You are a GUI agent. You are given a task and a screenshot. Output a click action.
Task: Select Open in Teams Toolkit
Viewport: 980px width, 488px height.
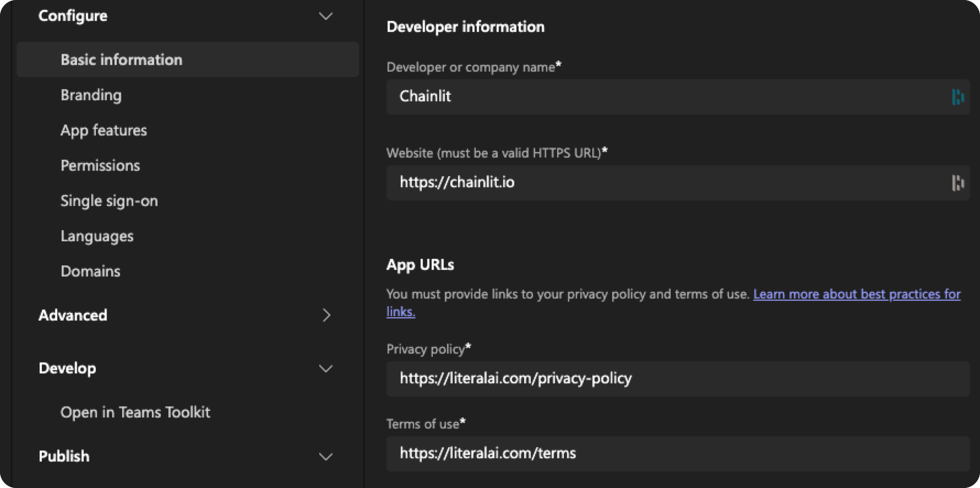[135, 412]
